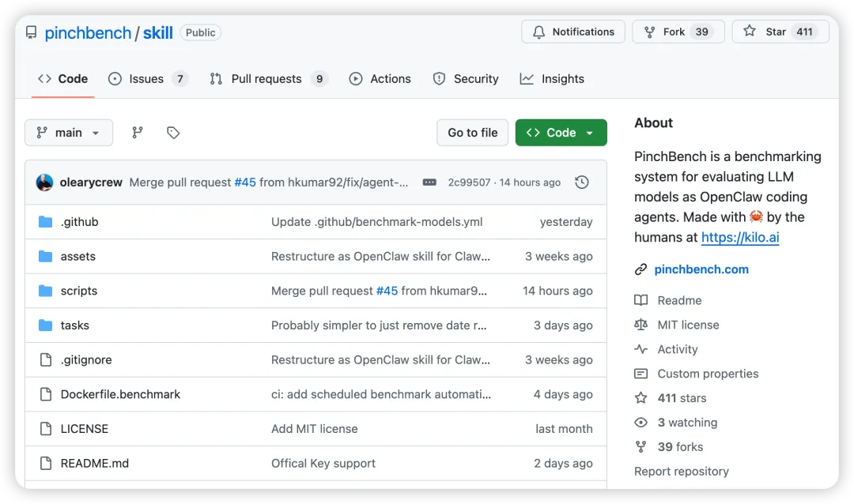Click the branches icon next to main
Screen dimensions: 854x504
[x=137, y=133]
